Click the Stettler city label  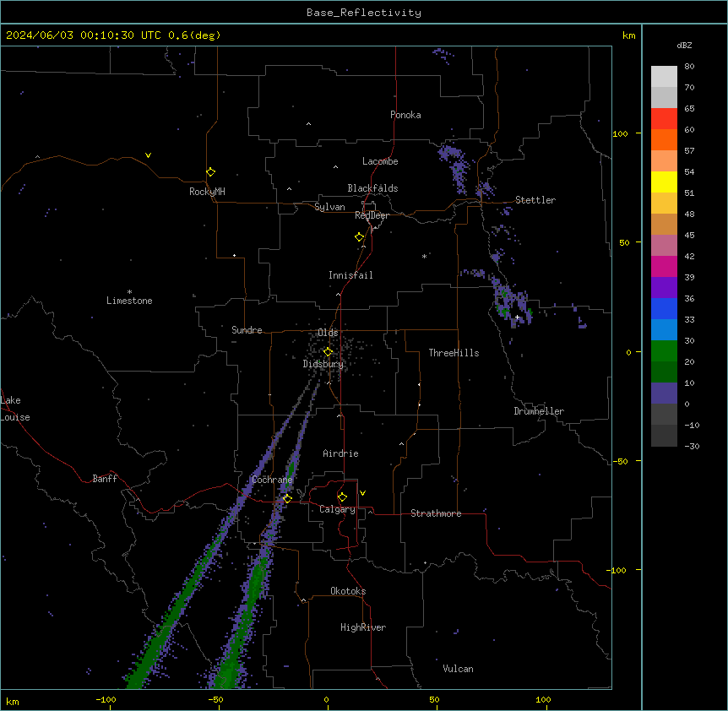[x=535, y=200]
